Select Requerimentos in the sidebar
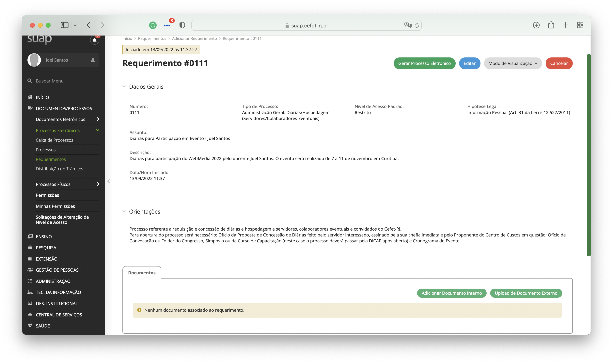 [x=51, y=159]
